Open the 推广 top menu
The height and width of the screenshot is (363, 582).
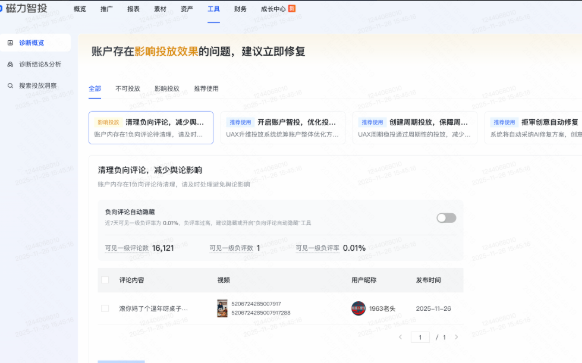coord(107,9)
